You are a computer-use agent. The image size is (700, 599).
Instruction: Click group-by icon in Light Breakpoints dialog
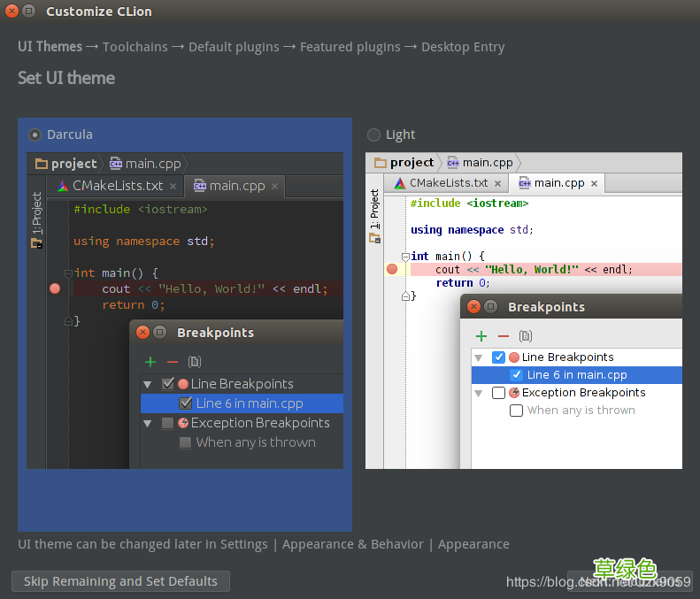coord(526,336)
